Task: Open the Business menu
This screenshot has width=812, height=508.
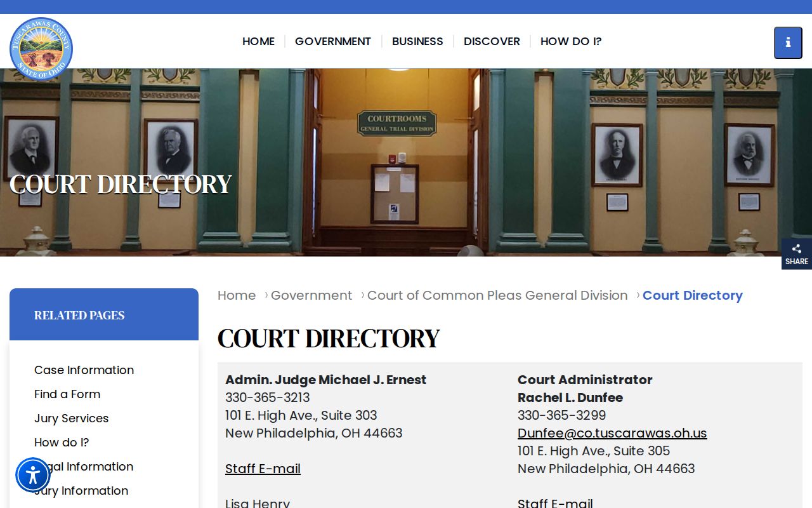Action: pos(417,41)
